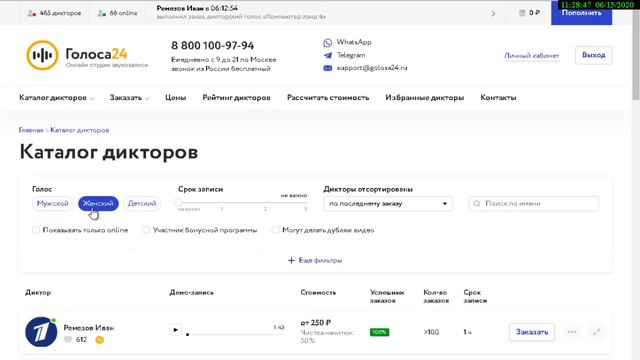Click the Пополнить button
Screen dimensions: 640x360
[x=581, y=13]
